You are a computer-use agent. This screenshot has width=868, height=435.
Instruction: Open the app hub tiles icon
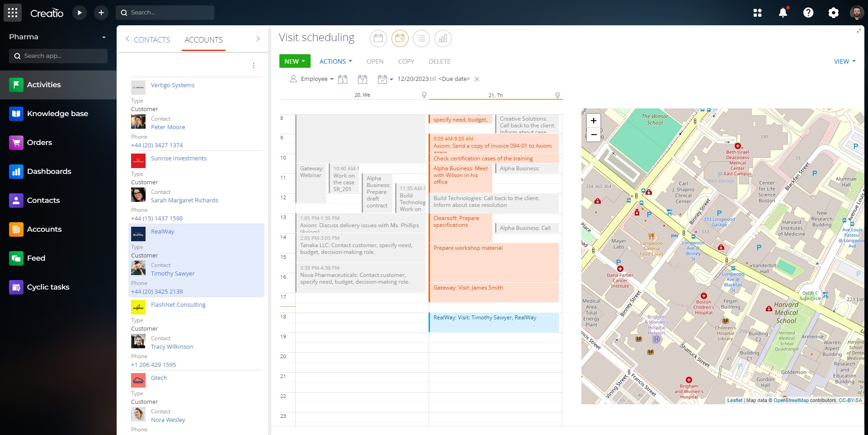click(758, 13)
